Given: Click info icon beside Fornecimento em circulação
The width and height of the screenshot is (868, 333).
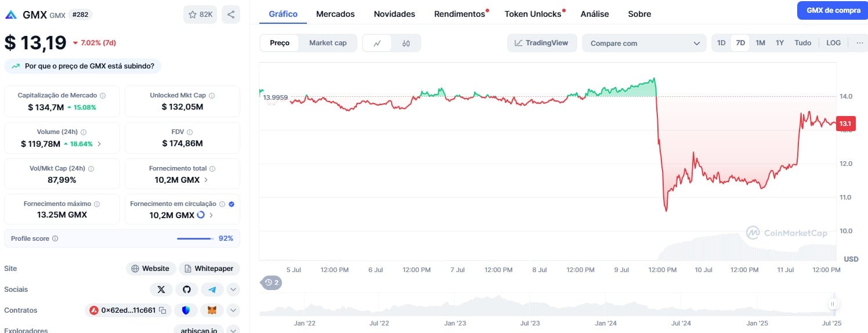Looking at the screenshot, I should [222, 204].
